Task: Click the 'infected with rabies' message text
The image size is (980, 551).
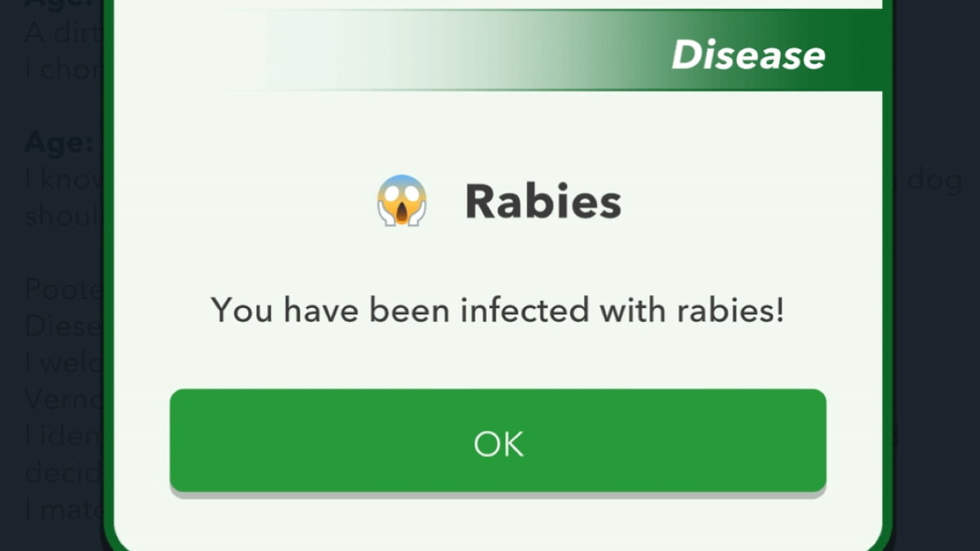Action: click(497, 311)
